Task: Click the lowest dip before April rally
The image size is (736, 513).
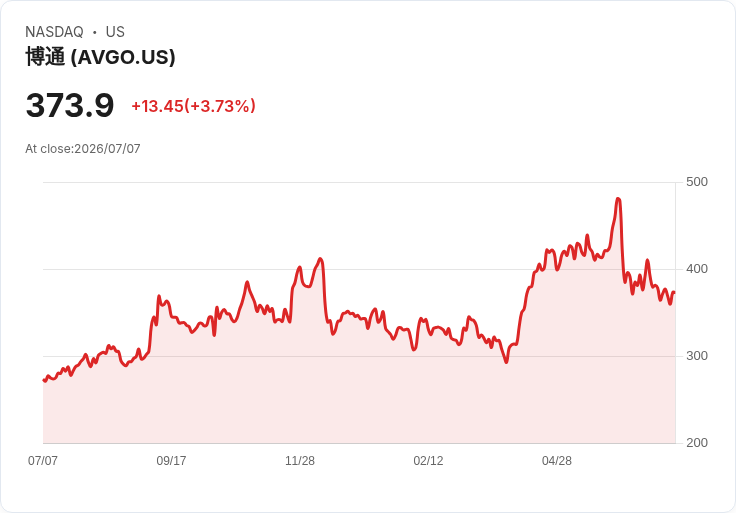Action: coord(506,362)
